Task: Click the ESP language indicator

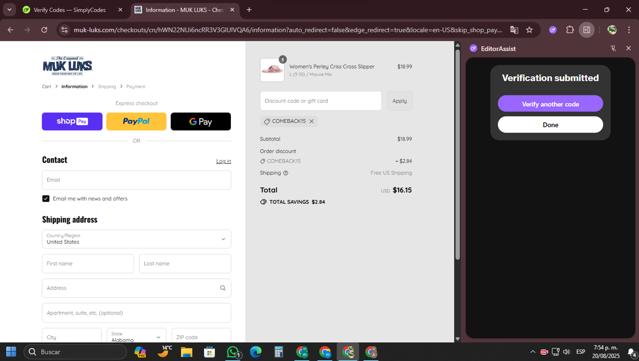Action: click(581, 352)
